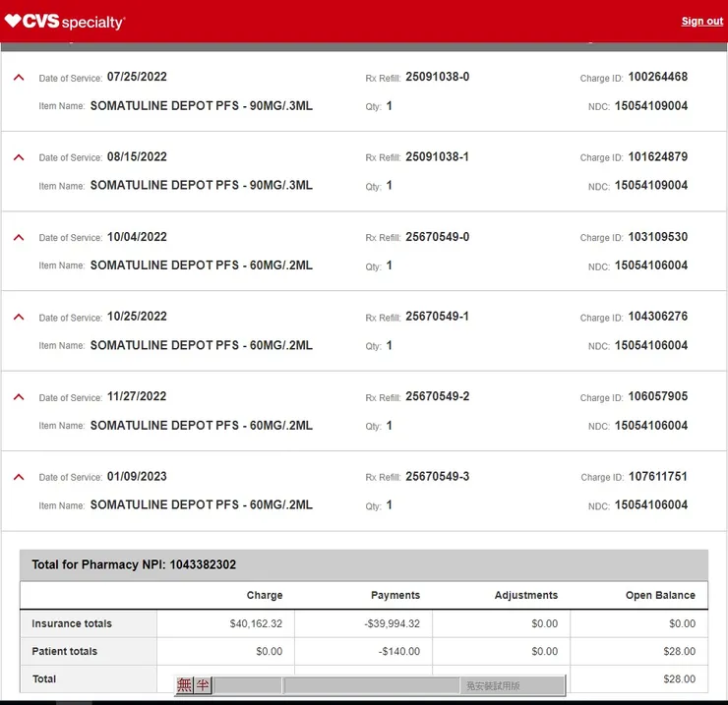Click item name in 07/25/2022 entry
This screenshot has width=728, height=705.
(201, 106)
